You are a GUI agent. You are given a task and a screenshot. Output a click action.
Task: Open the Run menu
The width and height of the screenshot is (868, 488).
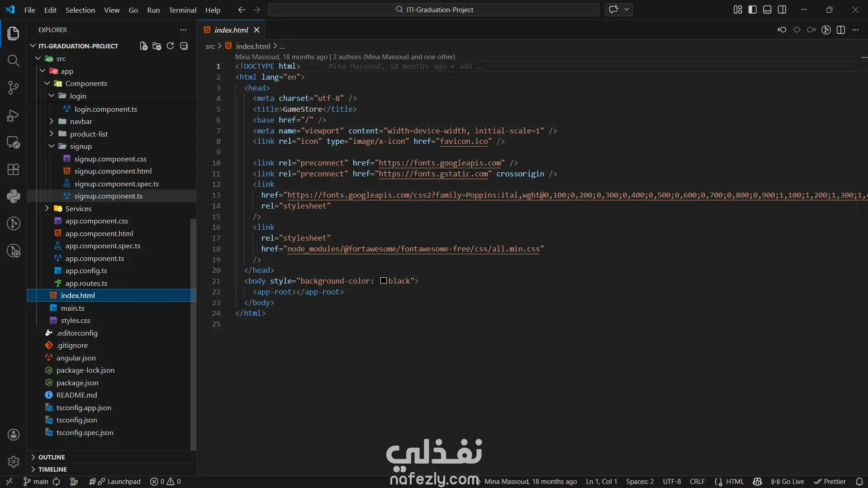[153, 10]
